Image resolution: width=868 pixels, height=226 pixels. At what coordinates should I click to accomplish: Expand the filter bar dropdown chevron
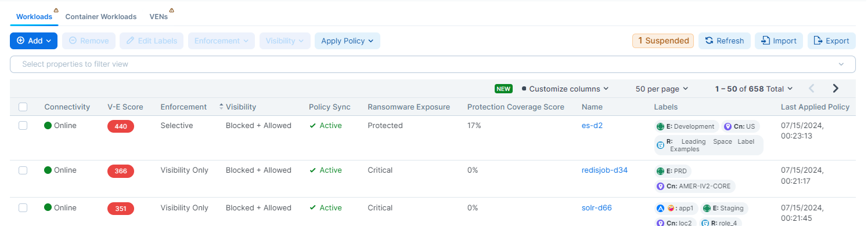pos(841,64)
